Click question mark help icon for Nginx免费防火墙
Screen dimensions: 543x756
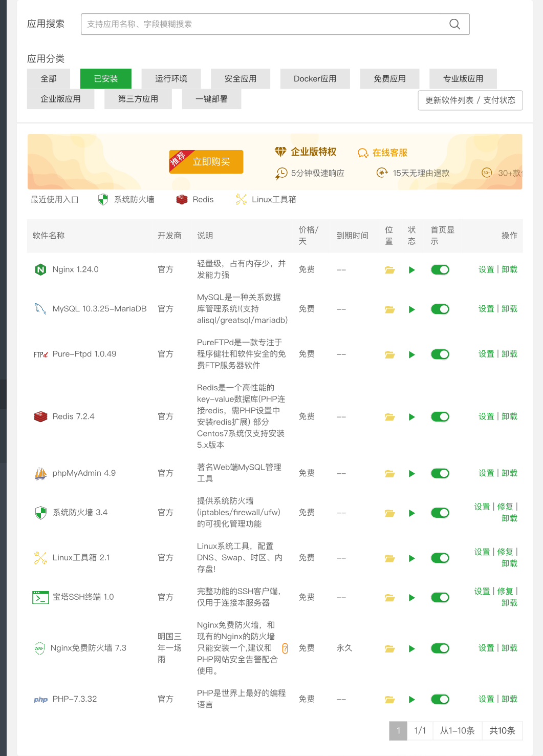pyautogui.click(x=285, y=648)
